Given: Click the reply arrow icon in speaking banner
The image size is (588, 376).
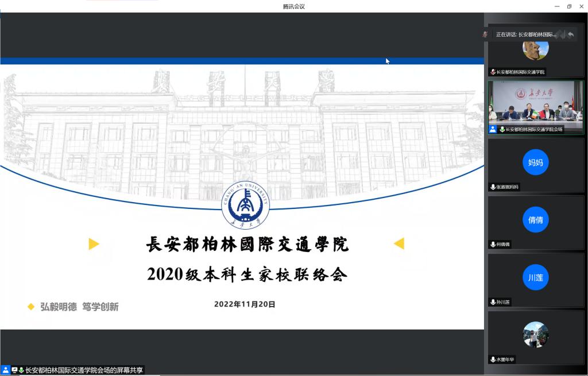Looking at the screenshot, I should (570, 34).
